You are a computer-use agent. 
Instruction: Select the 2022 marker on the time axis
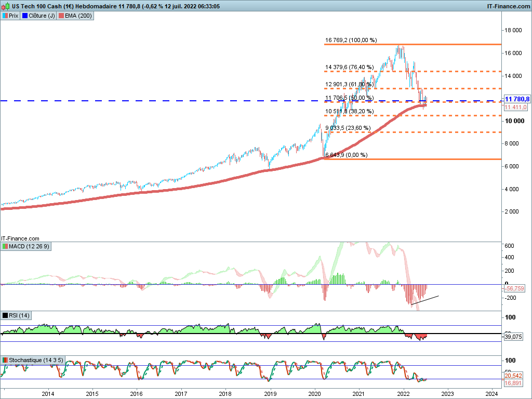pyautogui.click(x=403, y=394)
